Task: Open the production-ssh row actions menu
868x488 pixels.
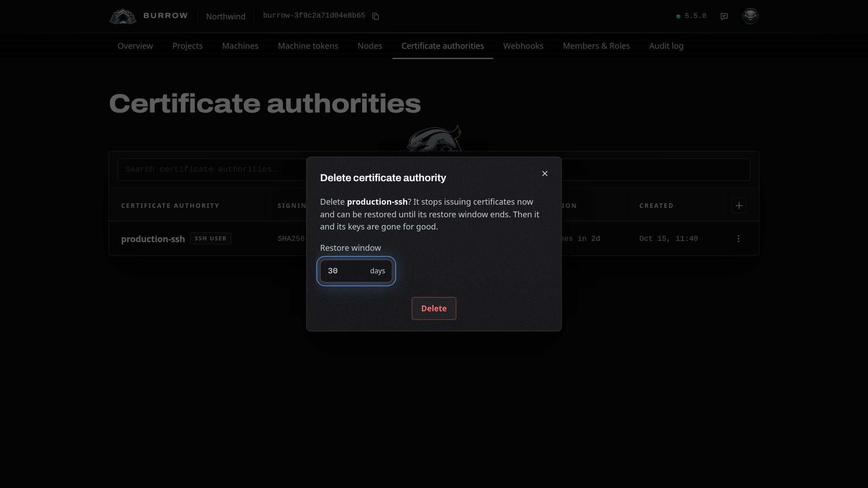Action: [x=739, y=239]
